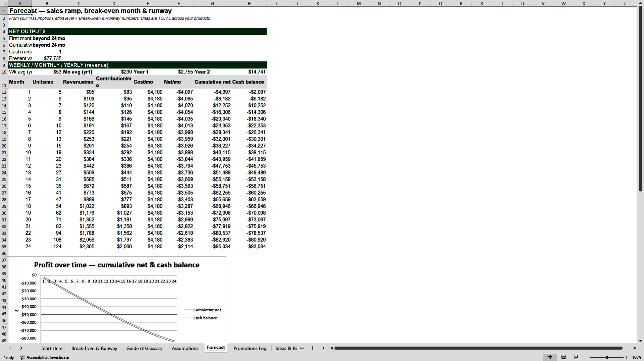Click the tab bar resize handle dots
This screenshot has height=361, width=644.
click(323, 348)
